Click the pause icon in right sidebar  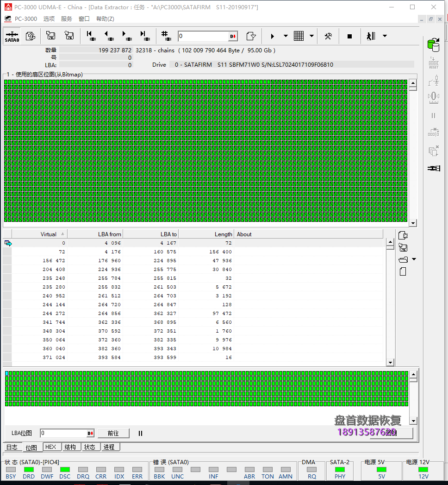point(434,116)
